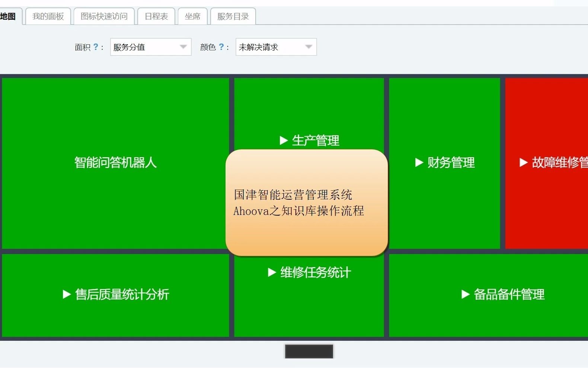Screen dimensions: 588x368
Task: Click the 备品备件管理 tile label
Action: [509, 295]
